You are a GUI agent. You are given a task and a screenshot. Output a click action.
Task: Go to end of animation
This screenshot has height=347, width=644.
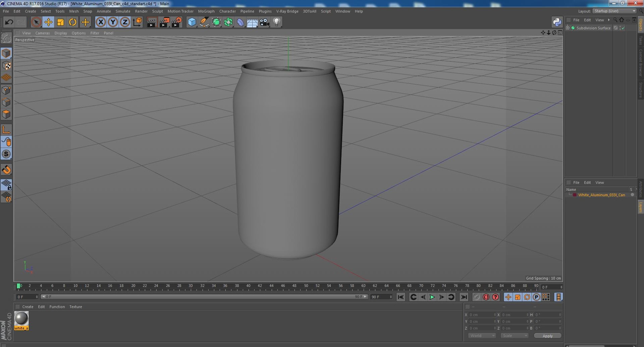(x=464, y=297)
